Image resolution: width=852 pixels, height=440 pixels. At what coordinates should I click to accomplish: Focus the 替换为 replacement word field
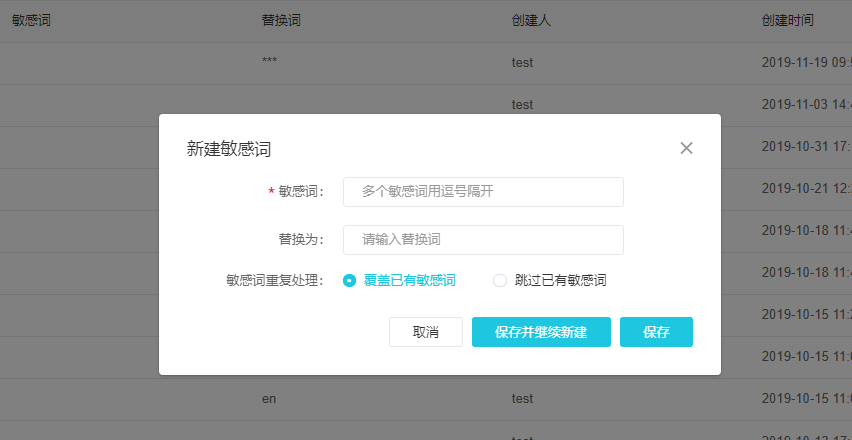[483, 240]
